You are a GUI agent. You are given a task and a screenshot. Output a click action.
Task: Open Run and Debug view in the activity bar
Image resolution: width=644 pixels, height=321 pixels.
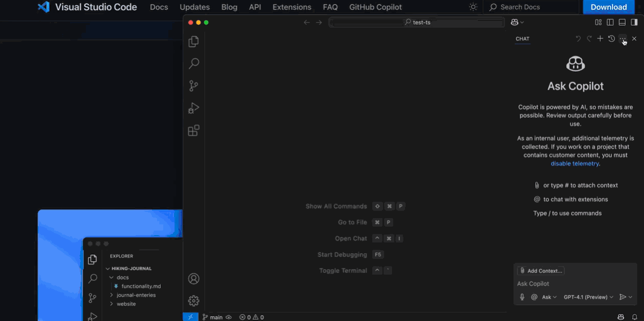click(x=193, y=108)
